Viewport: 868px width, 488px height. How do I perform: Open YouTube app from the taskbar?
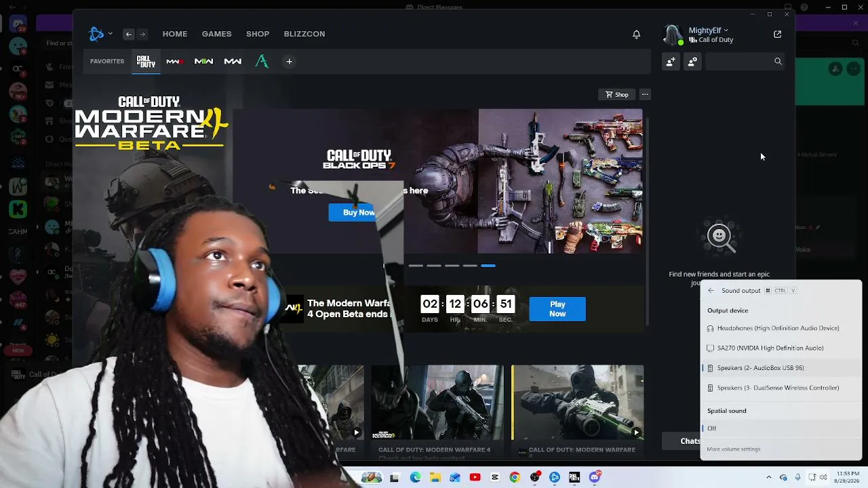click(x=475, y=477)
